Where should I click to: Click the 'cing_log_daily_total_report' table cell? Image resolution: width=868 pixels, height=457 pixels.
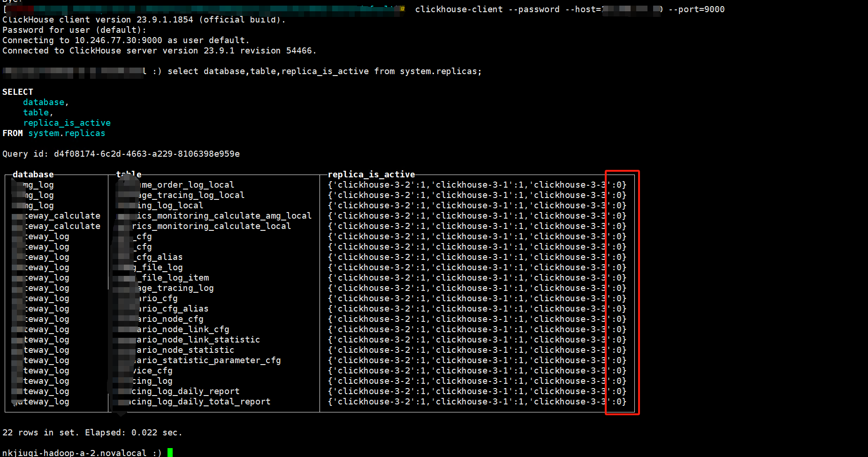pos(199,402)
